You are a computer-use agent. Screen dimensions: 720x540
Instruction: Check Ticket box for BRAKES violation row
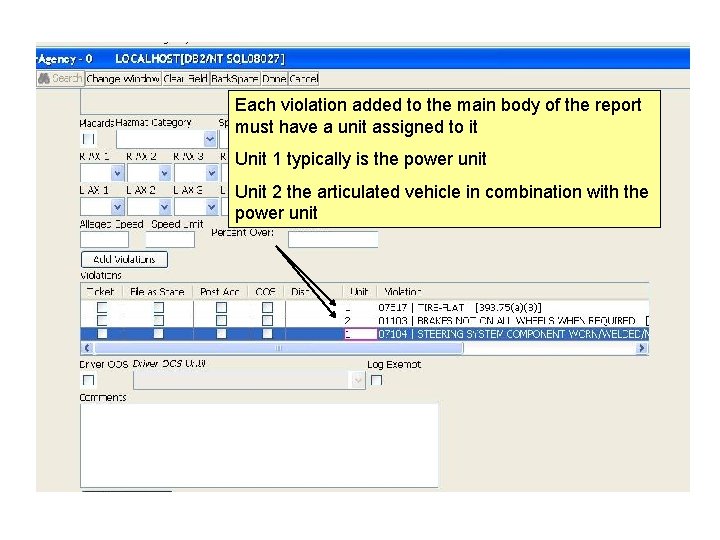coord(102,320)
